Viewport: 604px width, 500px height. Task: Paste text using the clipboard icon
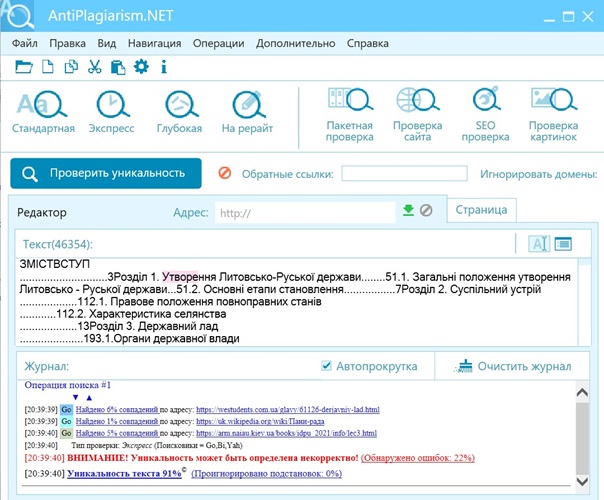[118, 67]
